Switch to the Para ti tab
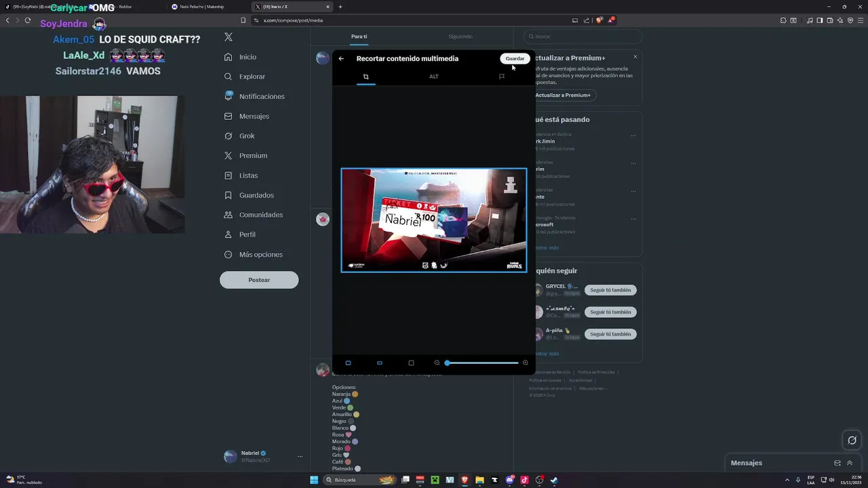 tap(359, 37)
